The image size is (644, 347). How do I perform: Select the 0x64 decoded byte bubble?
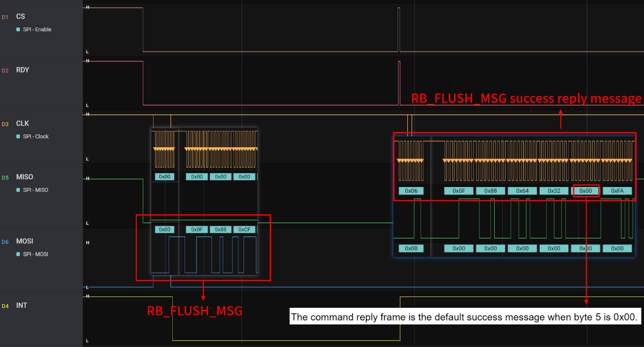[x=522, y=191]
